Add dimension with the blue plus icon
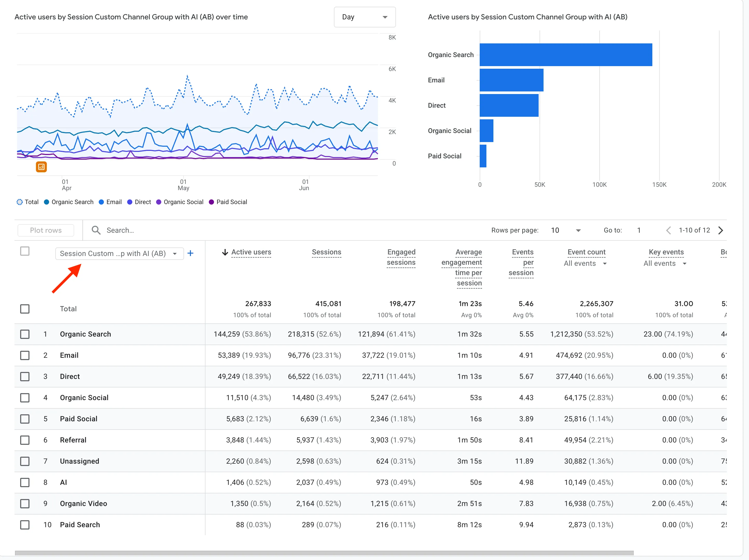Image resolution: width=749 pixels, height=560 pixels. [190, 253]
